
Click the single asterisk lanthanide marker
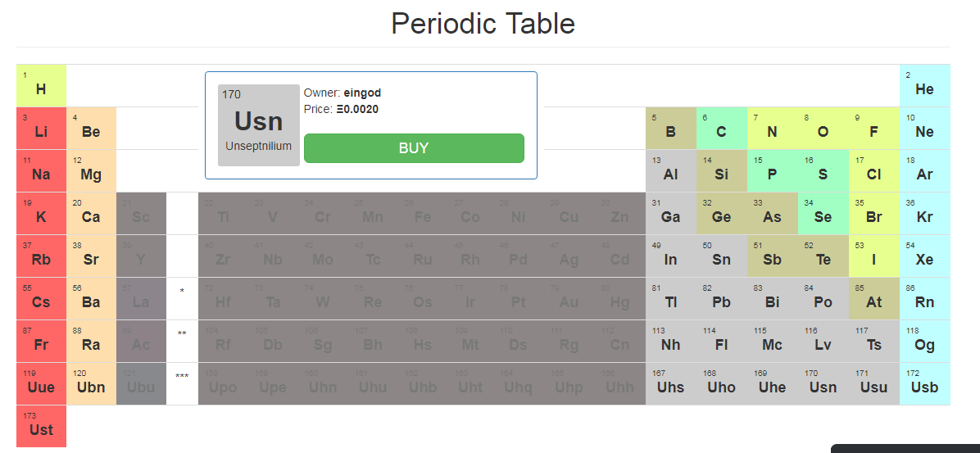tap(182, 292)
